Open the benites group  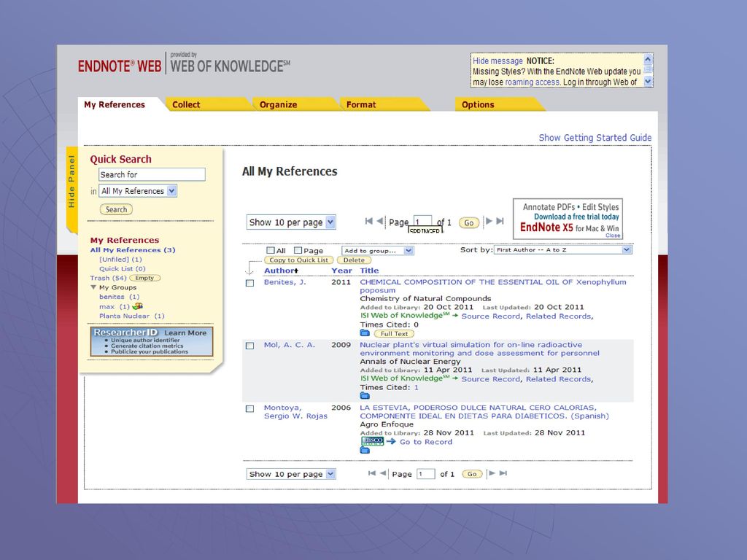(119, 297)
